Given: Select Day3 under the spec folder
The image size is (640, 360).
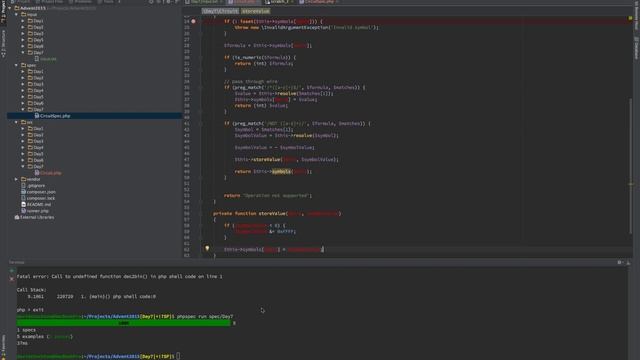Looking at the screenshot, I should 38,84.
